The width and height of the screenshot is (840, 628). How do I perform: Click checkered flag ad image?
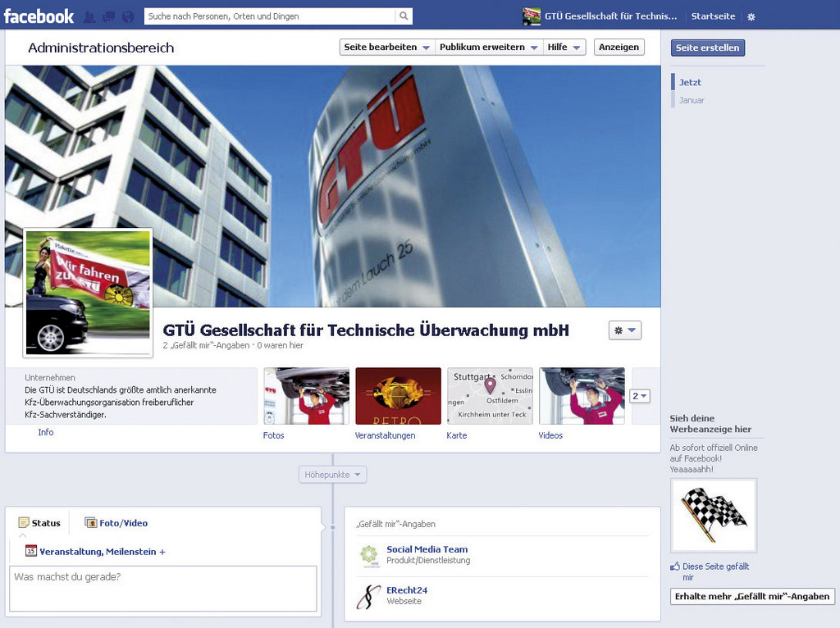click(x=714, y=516)
